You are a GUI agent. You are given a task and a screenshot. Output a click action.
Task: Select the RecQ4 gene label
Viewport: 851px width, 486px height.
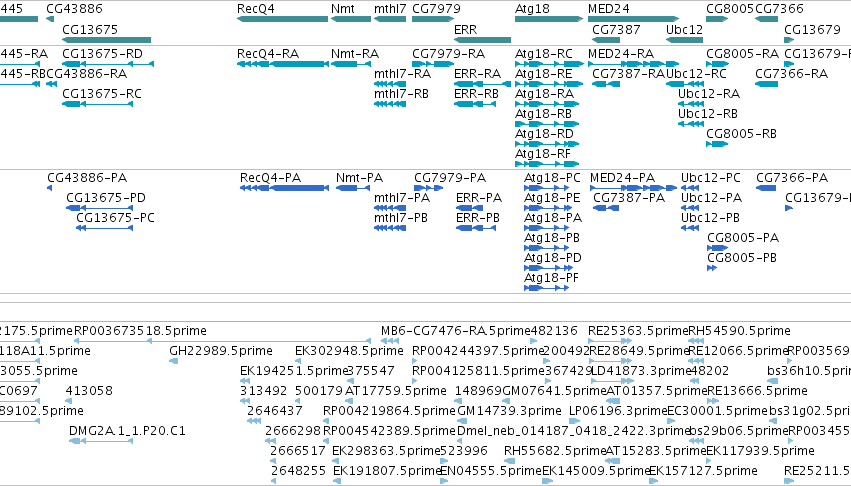tap(256, 9)
